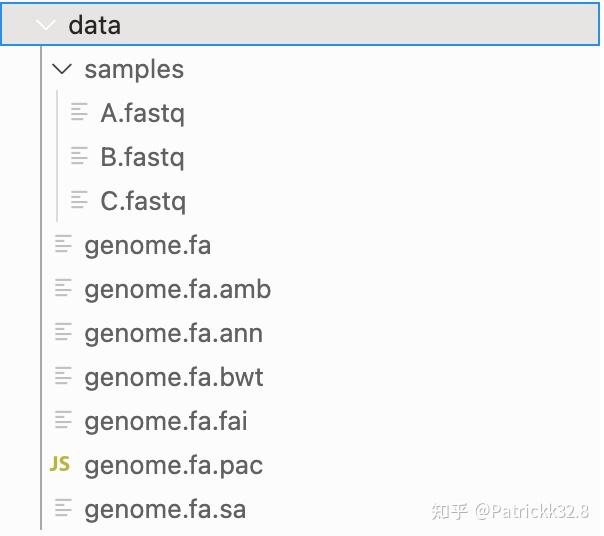Click the file icon beside genome.fa.ann
604x536 pixels.
point(64,333)
